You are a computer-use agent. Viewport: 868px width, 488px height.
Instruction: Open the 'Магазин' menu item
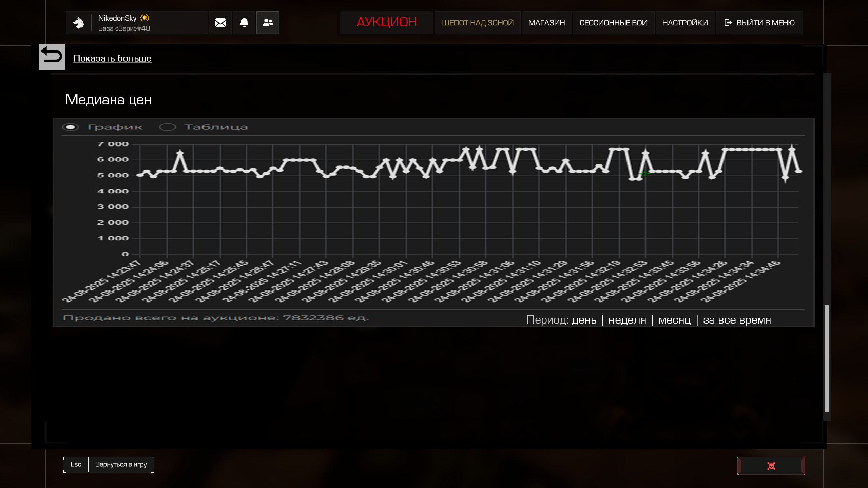[546, 23]
